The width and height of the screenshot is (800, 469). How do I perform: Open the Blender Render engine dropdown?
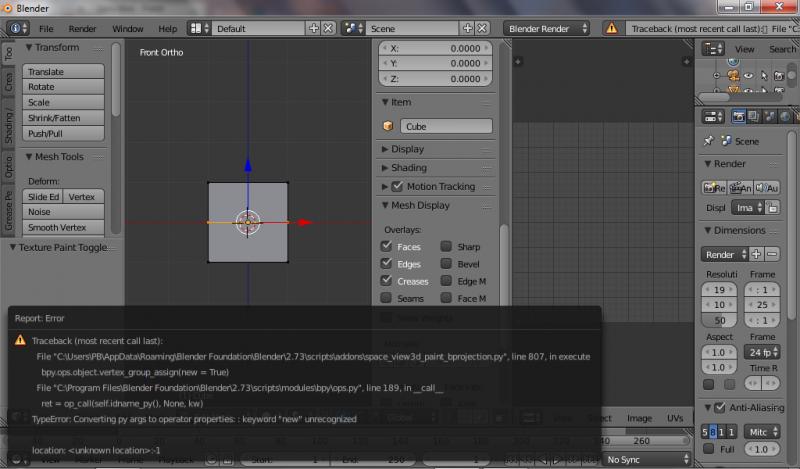pos(546,29)
